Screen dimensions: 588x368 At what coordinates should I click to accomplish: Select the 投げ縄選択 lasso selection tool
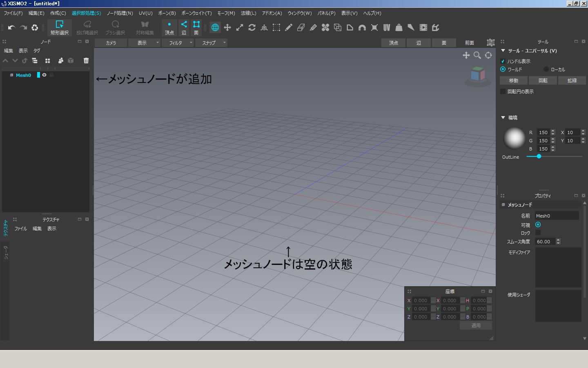[87, 27]
